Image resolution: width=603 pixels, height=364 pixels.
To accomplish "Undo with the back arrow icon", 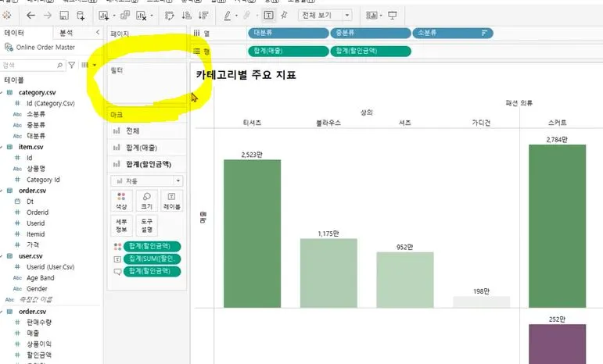I will coord(31,16).
